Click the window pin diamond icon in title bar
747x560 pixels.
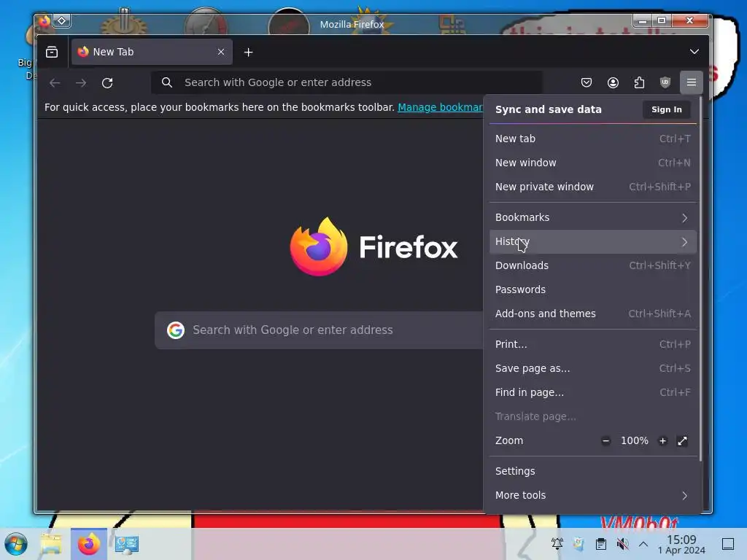[62, 20]
